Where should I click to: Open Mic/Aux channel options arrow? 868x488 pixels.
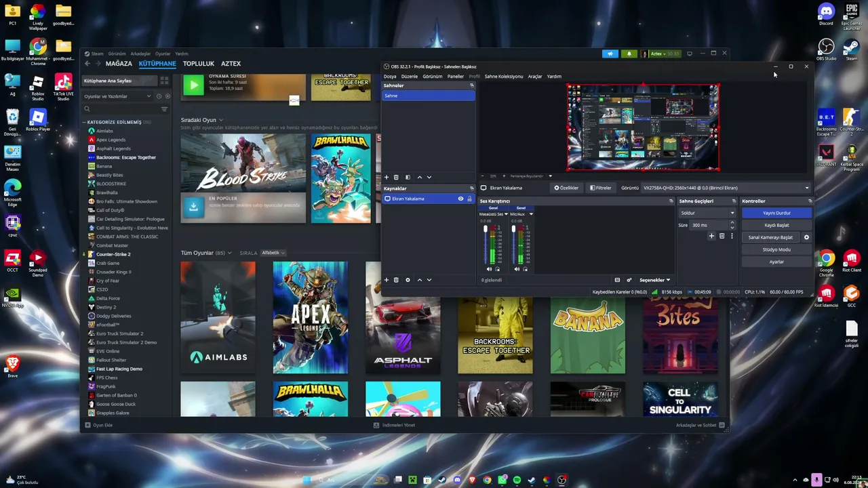(531, 214)
